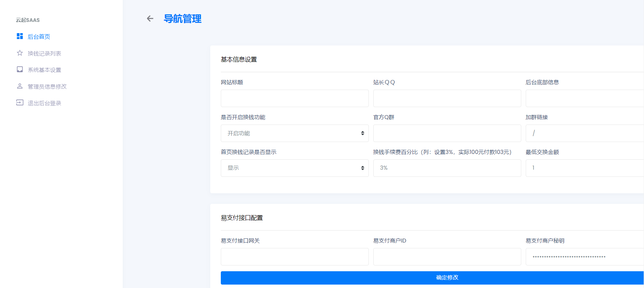Focus the 后台底部信息 input field
Image resolution: width=644 pixels, height=288 pixels.
click(x=585, y=98)
